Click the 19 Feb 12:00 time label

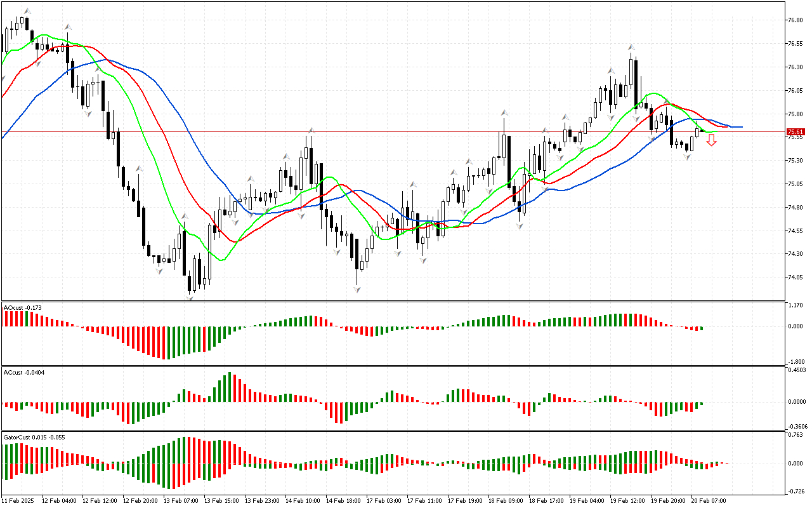tap(627, 500)
